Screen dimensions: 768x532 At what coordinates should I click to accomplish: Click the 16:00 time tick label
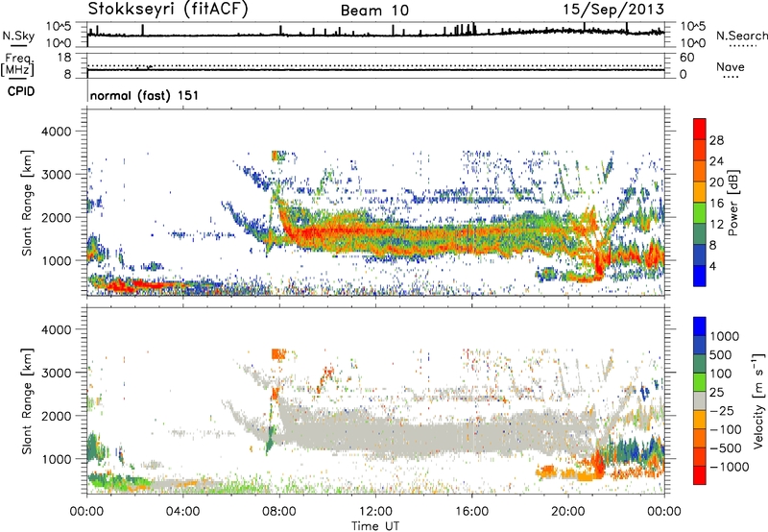point(471,512)
